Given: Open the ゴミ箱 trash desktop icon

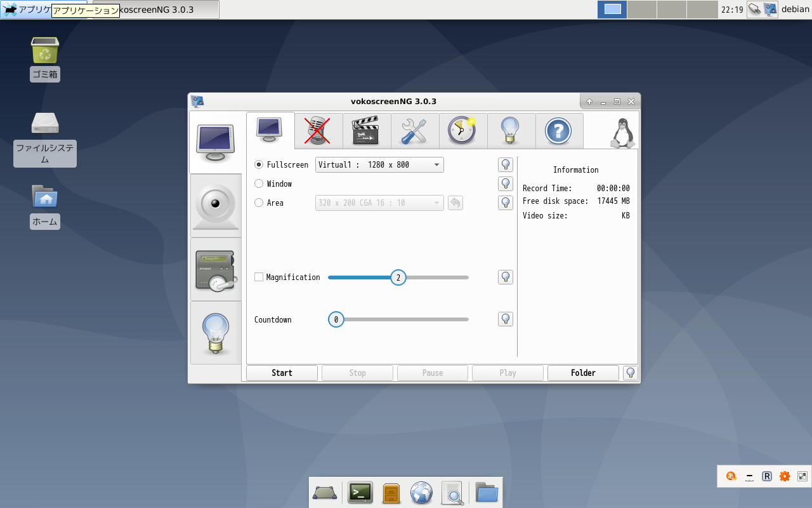Looking at the screenshot, I should (45, 59).
